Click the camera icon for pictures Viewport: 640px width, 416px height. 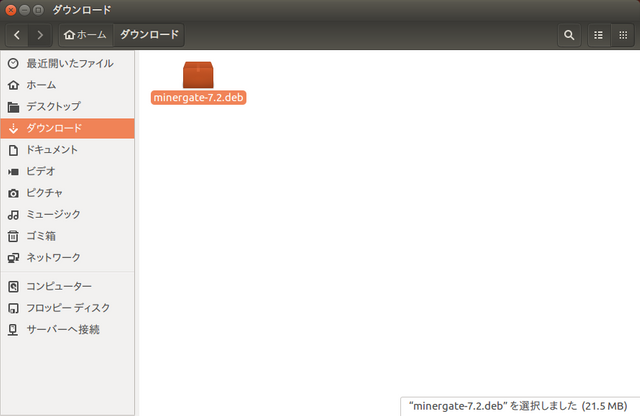click(x=13, y=193)
